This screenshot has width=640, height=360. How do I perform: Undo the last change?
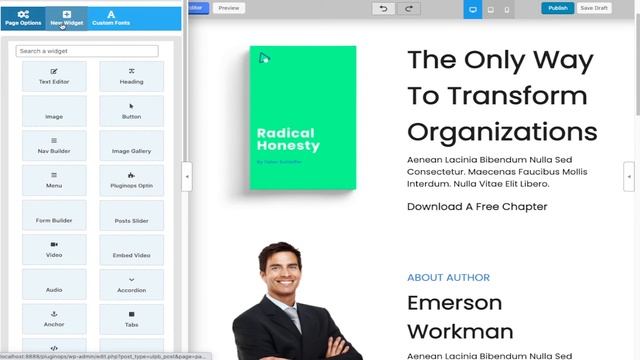coord(383,9)
